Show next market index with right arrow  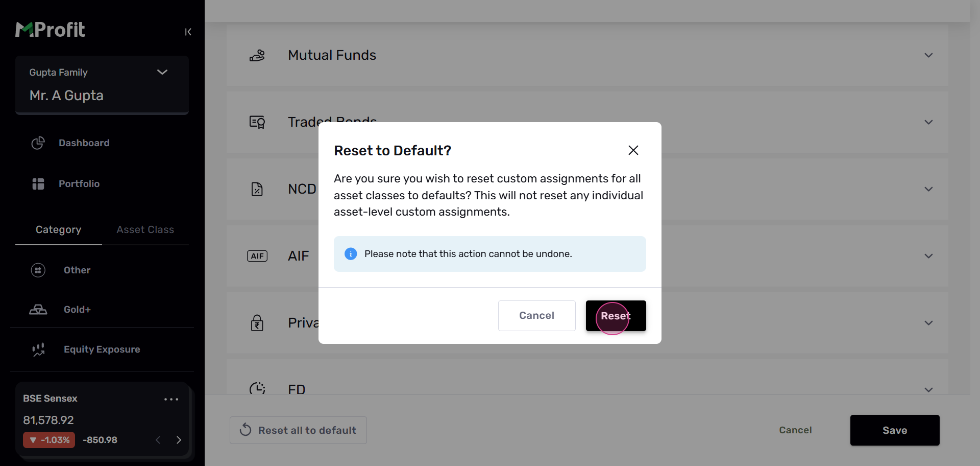point(179,440)
